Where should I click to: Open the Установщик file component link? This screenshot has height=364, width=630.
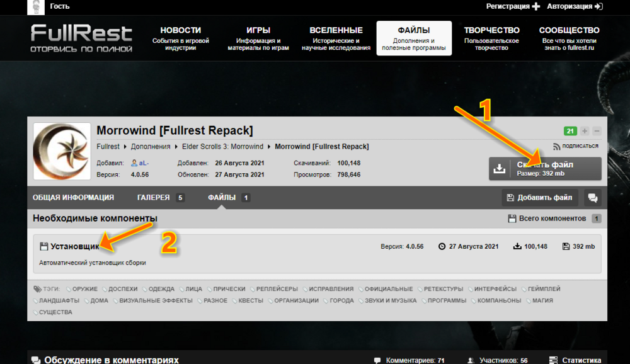[75, 246]
